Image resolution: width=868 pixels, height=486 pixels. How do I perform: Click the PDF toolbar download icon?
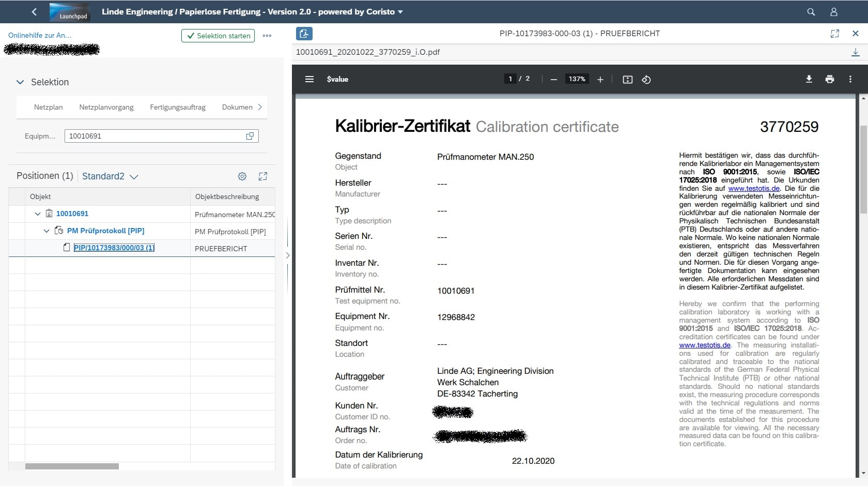point(809,79)
